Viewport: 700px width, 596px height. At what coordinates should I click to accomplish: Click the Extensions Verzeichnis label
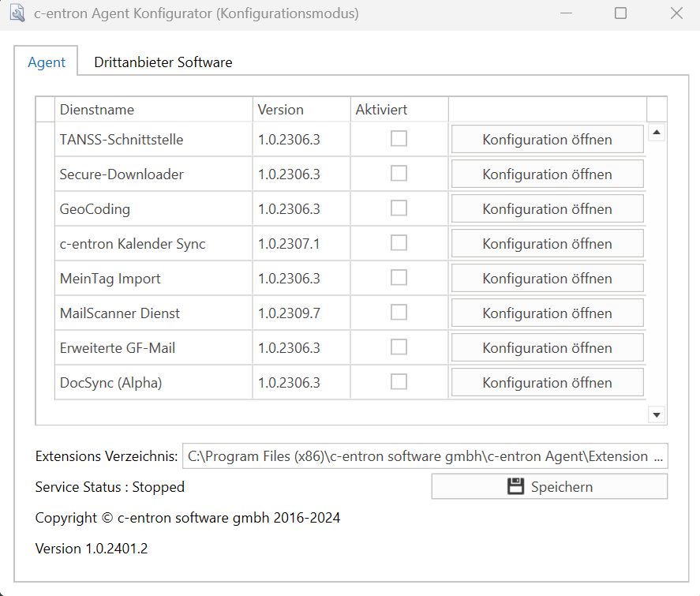click(107, 455)
